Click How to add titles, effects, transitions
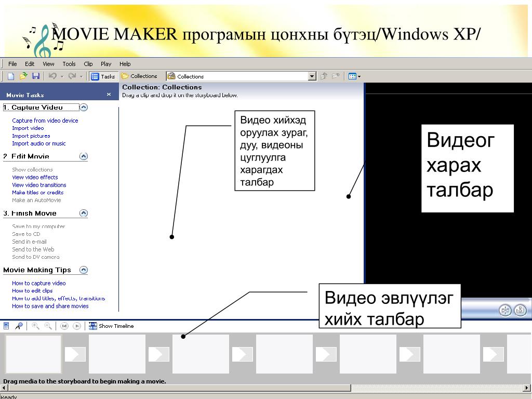The height and width of the screenshot is (399, 532). point(58,298)
